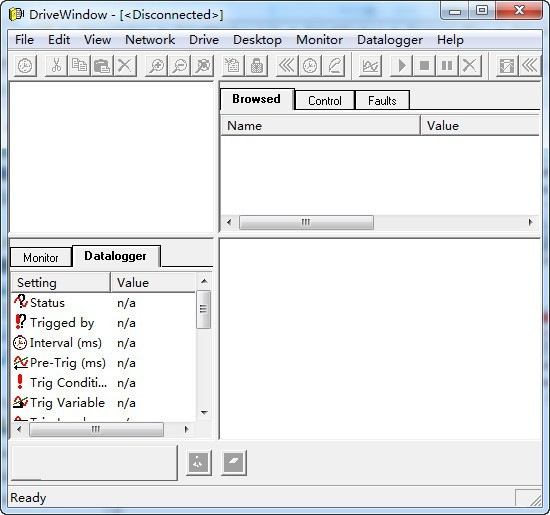This screenshot has width=550, height=515.
Task: Click the graph chart monitor icon
Action: 370,66
